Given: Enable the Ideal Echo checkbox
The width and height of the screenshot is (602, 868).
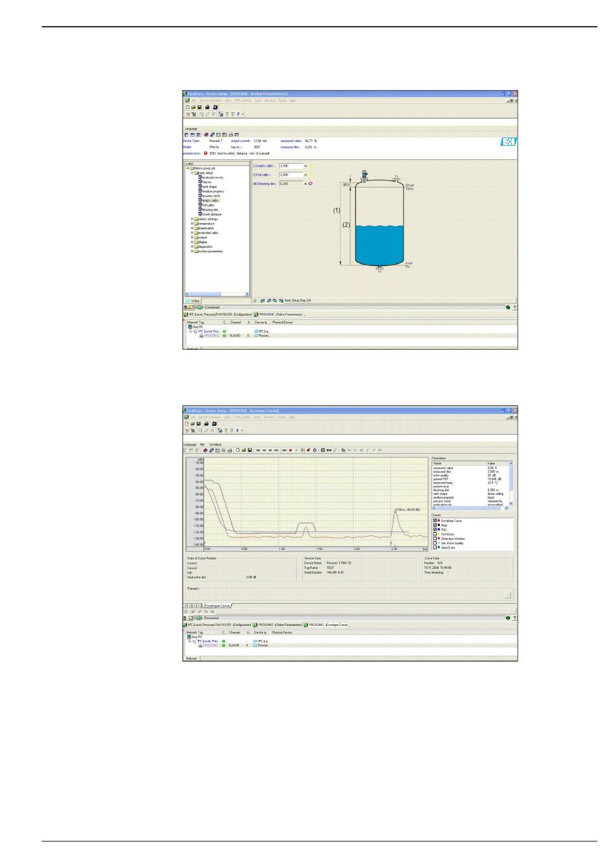Looking at the screenshot, I should point(435,547).
